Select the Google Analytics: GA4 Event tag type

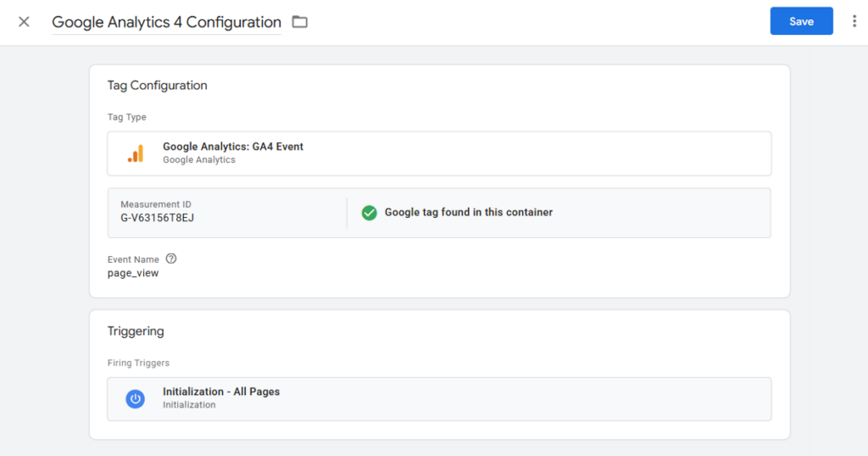(232, 147)
